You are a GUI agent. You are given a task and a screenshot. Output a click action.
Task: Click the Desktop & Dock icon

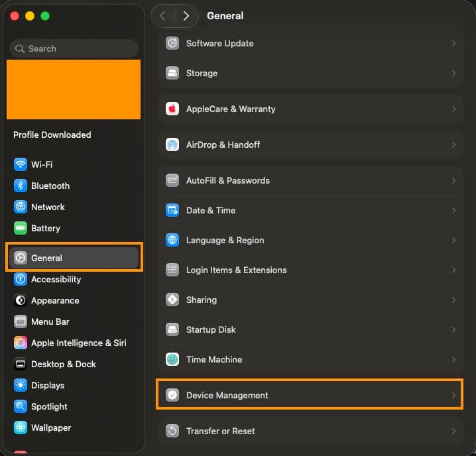coord(21,364)
